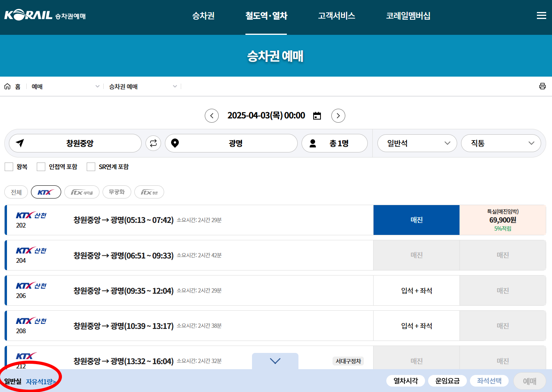552x392 pixels.
Task: Click the location pin icon beside 광명
Action: pyautogui.click(x=175, y=143)
